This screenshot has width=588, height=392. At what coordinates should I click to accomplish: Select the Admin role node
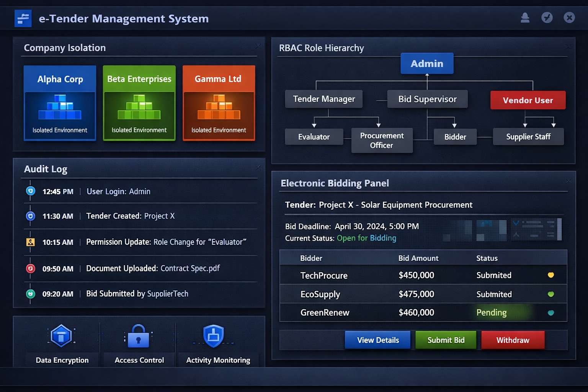point(427,64)
